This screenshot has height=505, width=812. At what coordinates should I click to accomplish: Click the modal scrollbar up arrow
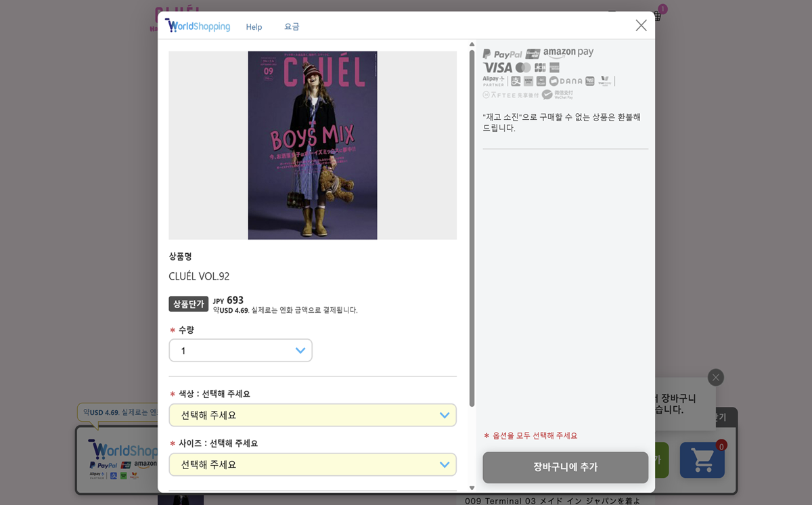(x=472, y=45)
